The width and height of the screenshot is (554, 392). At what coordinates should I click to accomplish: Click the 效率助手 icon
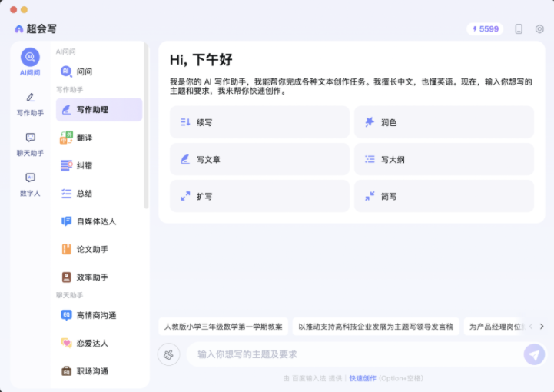66,277
